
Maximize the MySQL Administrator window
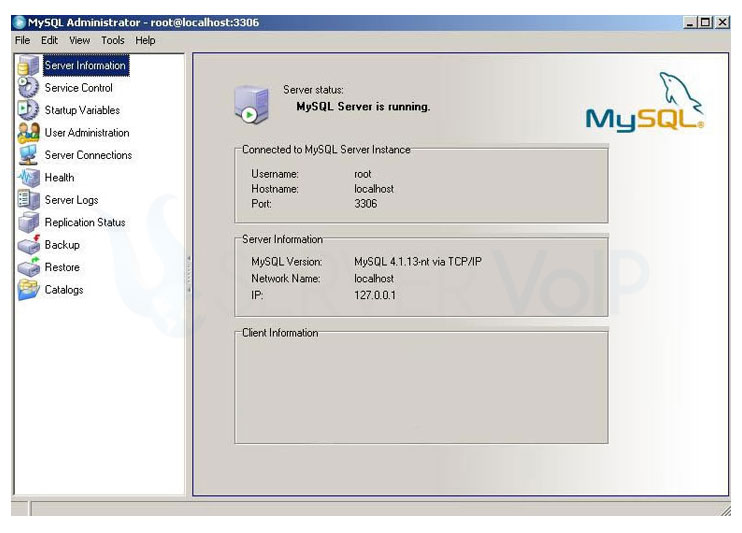tap(706, 22)
